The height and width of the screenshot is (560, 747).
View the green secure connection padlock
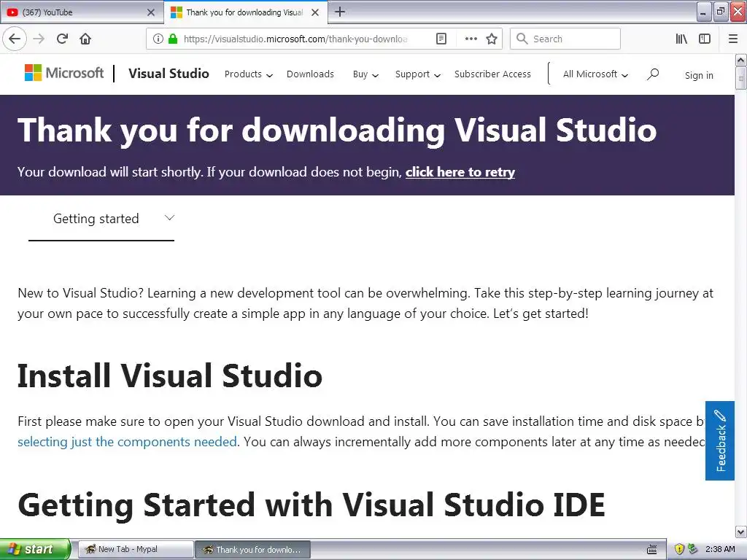pos(173,39)
